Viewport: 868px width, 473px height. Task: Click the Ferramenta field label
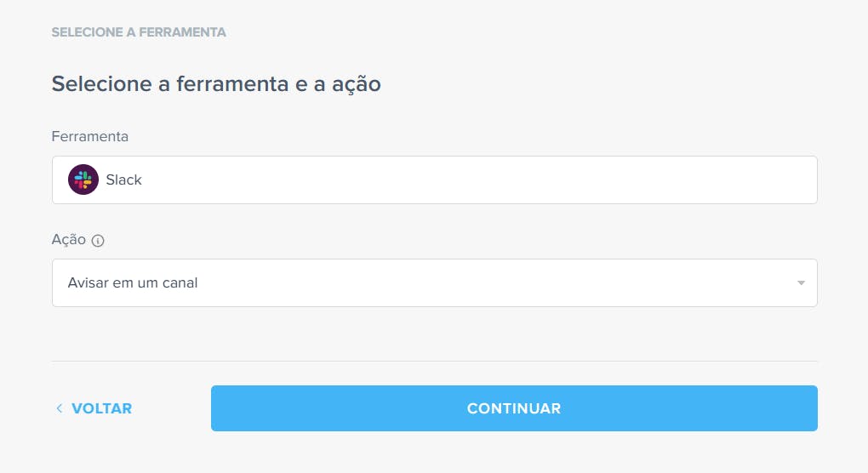[x=89, y=136]
